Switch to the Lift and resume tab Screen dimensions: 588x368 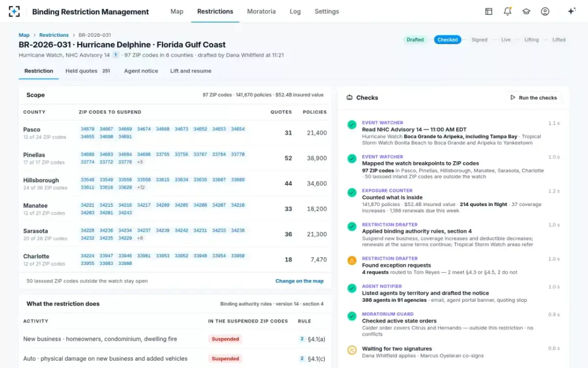click(191, 71)
